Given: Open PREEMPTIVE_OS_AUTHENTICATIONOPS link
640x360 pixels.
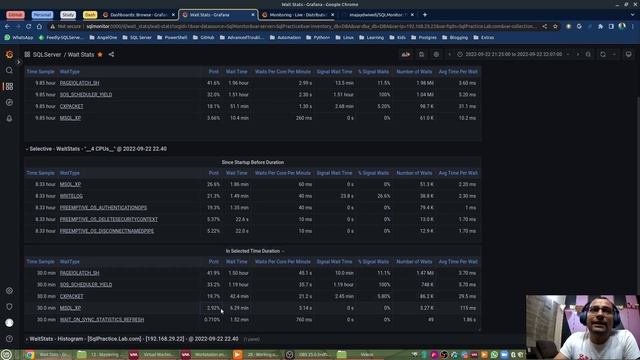Looking at the screenshot, I should point(103,207).
